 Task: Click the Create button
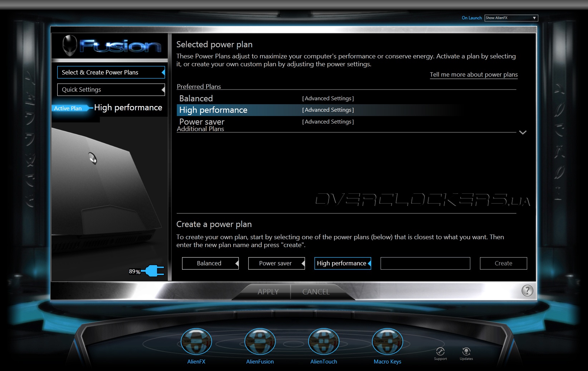coord(503,263)
